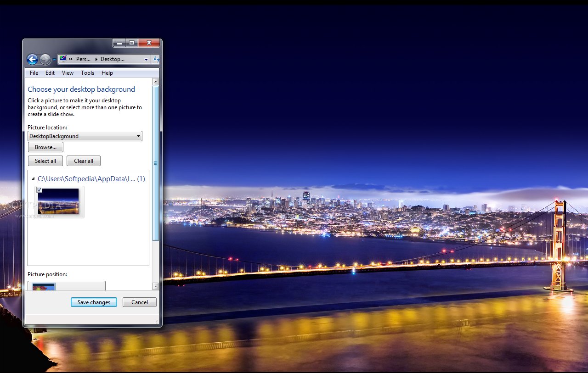This screenshot has height=373, width=588.
Task: Click the 'Picture location:' label
Action: click(x=47, y=128)
